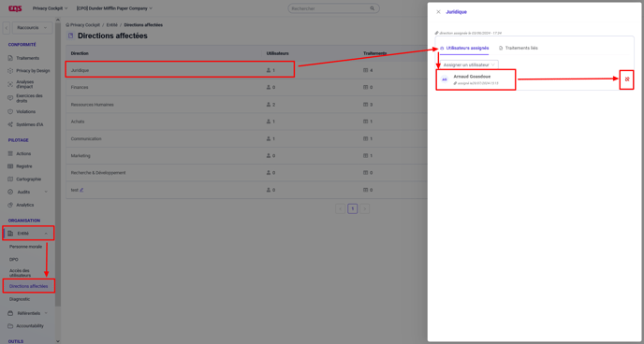Click the search magnifier icon
Image resolution: width=644 pixels, height=344 pixels.
click(x=373, y=8)
